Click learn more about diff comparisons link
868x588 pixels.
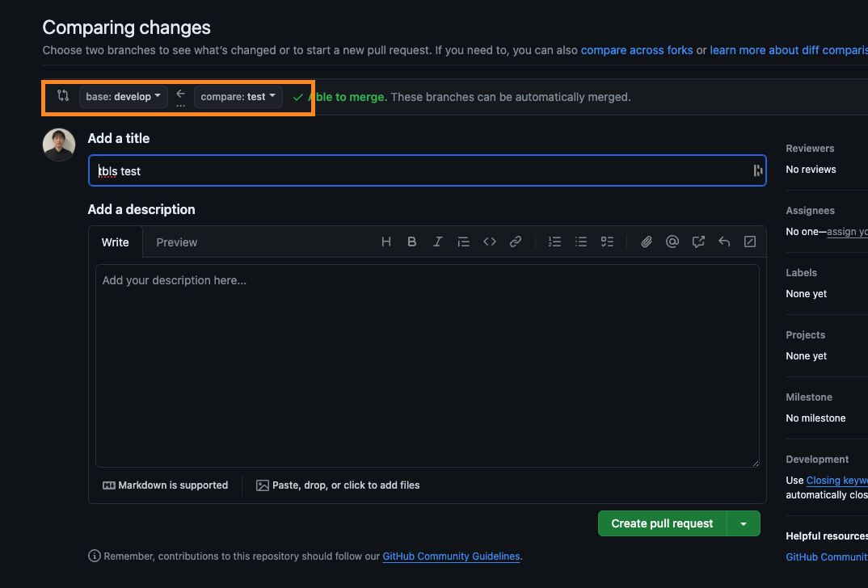pos(789,50)
